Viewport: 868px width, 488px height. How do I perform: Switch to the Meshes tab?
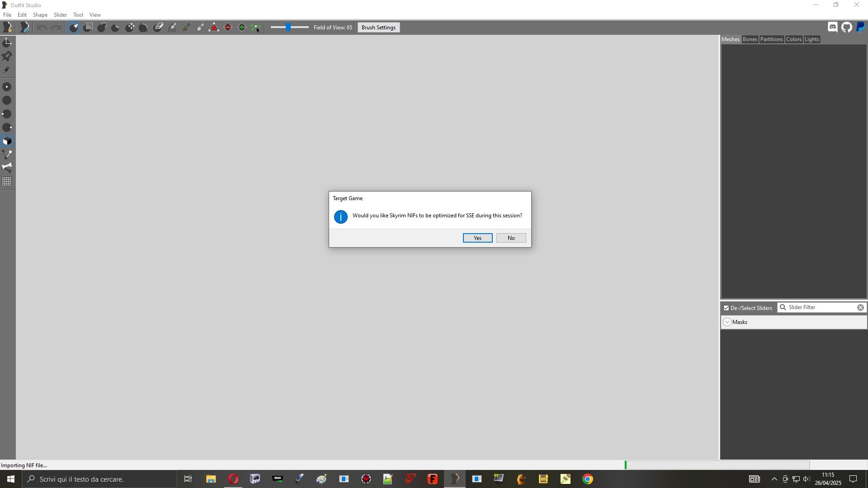(731, 39)
